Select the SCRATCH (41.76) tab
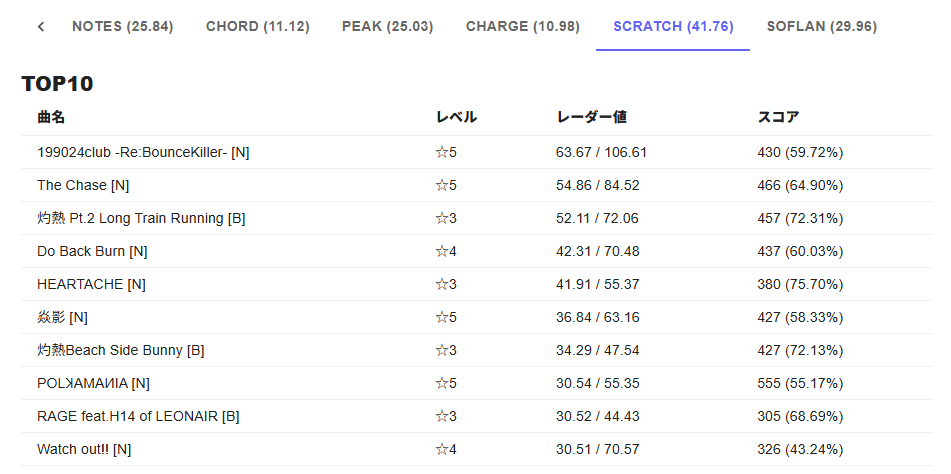The width and height of the screenshot is (951, 474). pos(672,26)
